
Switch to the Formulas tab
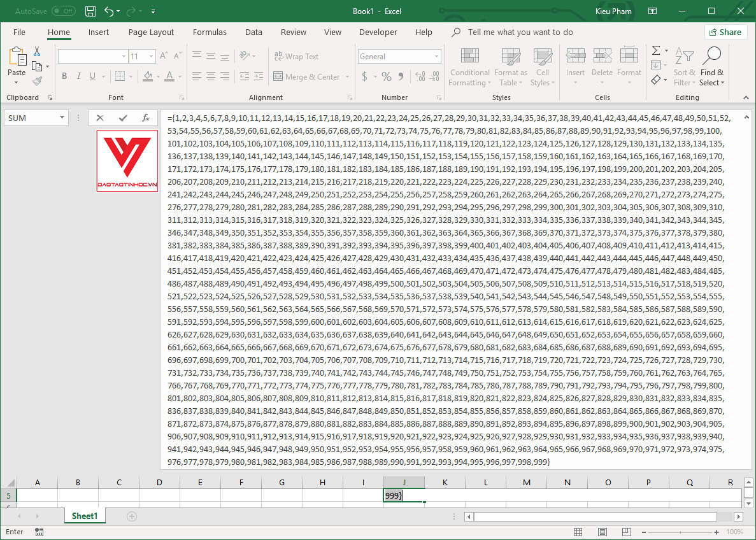tap(210, 32)
